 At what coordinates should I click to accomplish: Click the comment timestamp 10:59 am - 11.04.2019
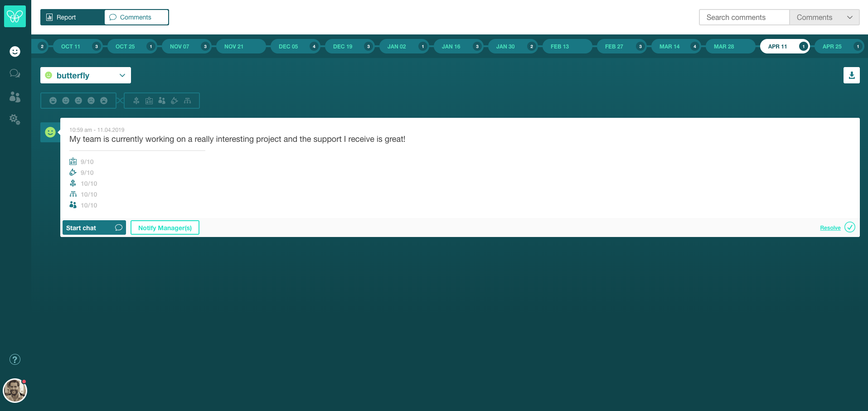97,130
